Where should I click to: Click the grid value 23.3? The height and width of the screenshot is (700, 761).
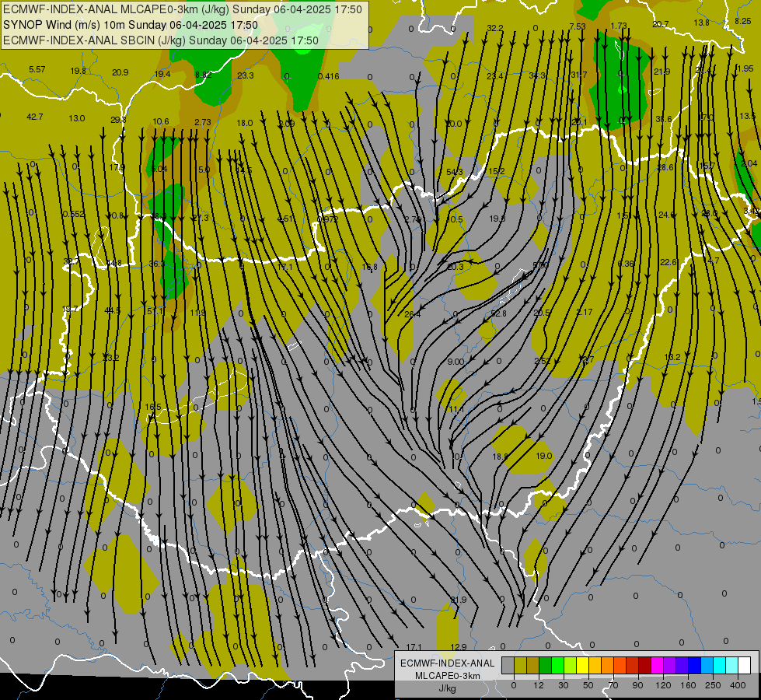pyautogui.click(x=246, y=75)
